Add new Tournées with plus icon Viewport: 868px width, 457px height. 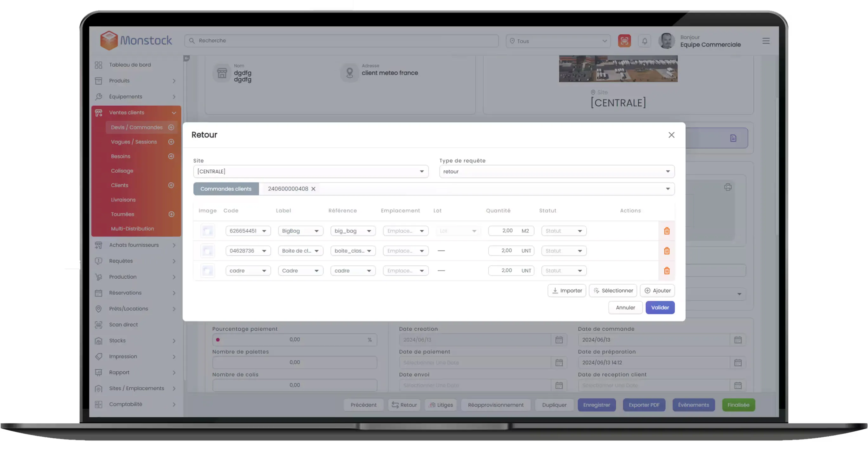(x=171, y=215)
